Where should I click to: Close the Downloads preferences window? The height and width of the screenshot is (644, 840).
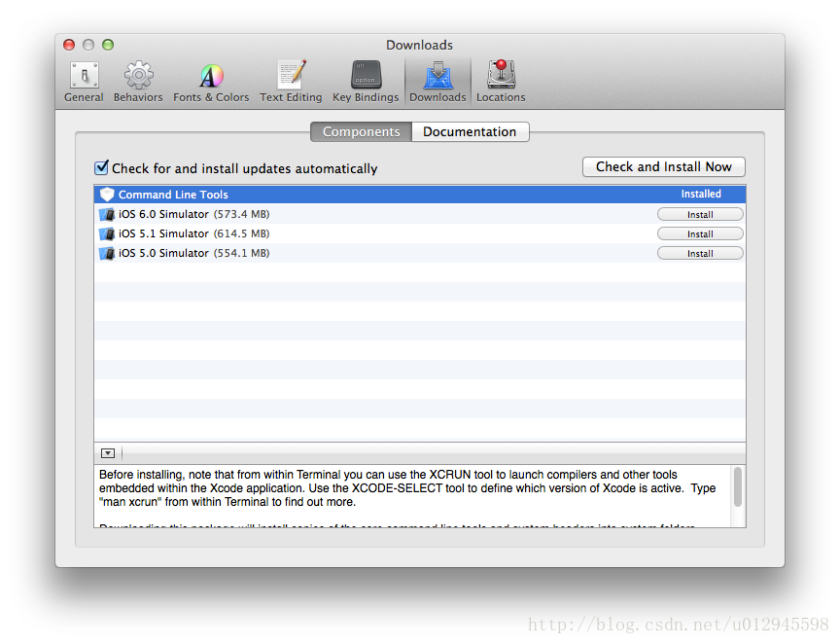coord(69,45)
